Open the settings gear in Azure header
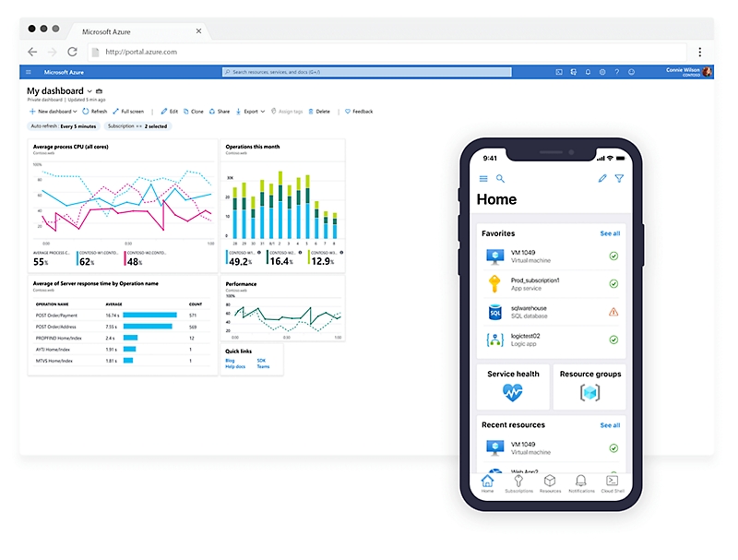Image resolution: width=738 pixels, height=560 pixels. [x=602, y=72]
